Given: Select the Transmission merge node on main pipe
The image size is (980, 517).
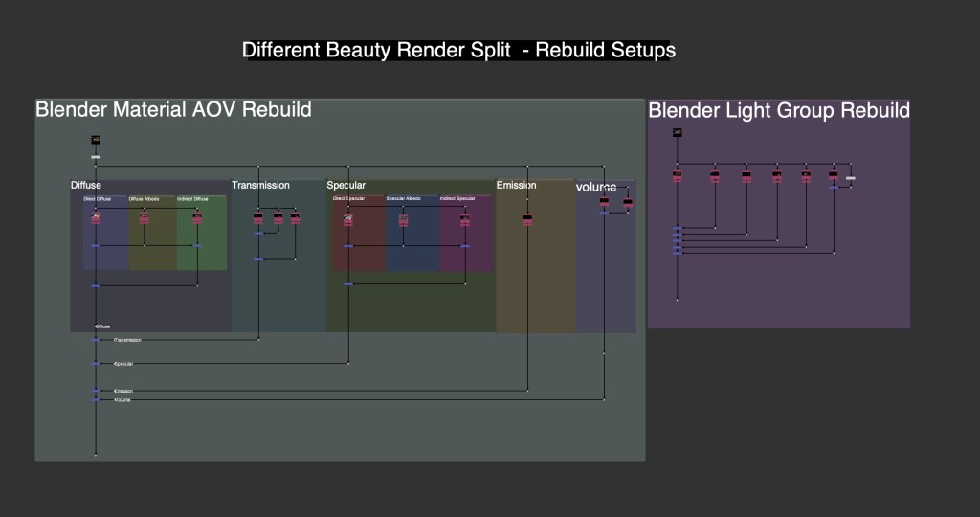Looking at the screenshot, I should (x=96, y=340).
